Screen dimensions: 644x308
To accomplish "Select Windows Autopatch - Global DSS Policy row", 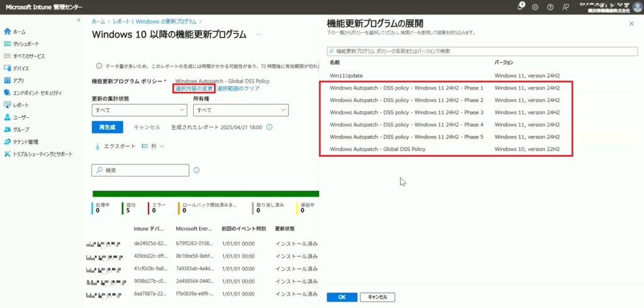I will (482, 149).
